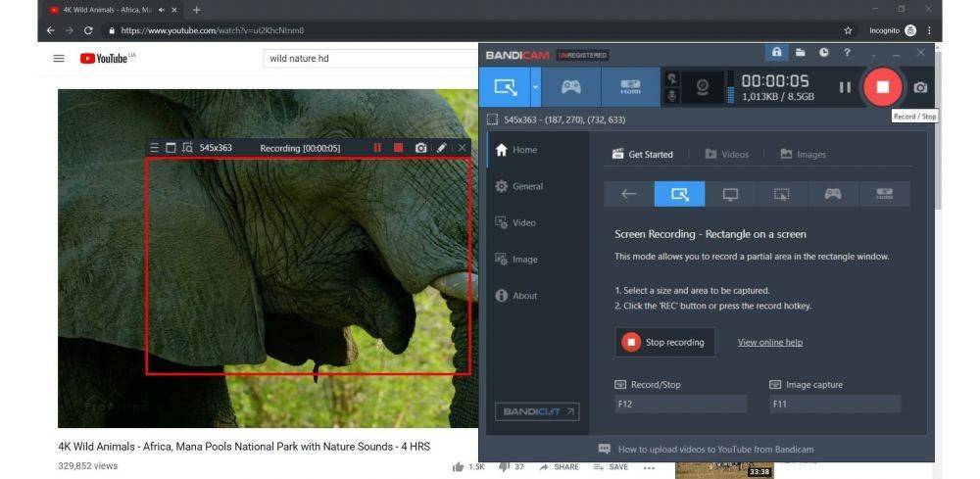Click YouTube search box 'wild nature hd'

[370, 58]
